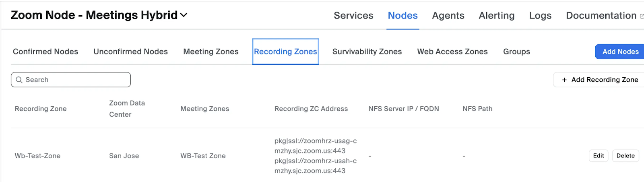Focus the recording zone Search field
This screenshot has width=644, height=182.
point(76,80)
